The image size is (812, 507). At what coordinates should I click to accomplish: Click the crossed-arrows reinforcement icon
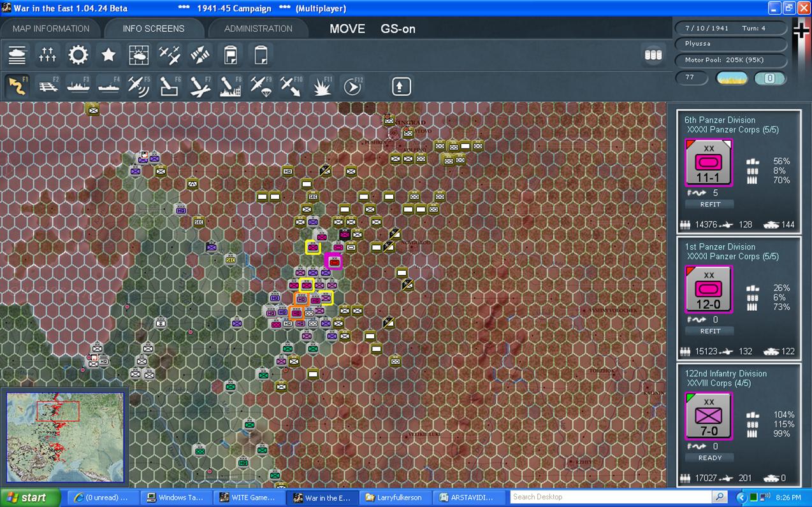[200, 55]
